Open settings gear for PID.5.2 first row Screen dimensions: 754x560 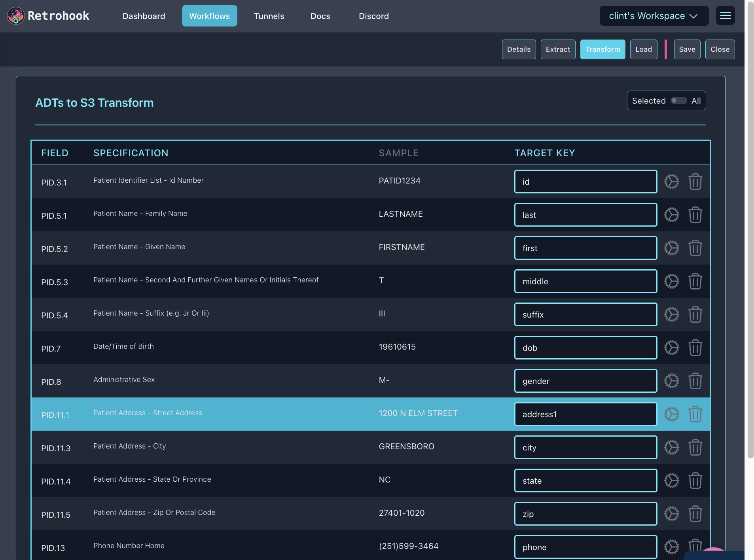pyautogui.click(x=671, y=248)
